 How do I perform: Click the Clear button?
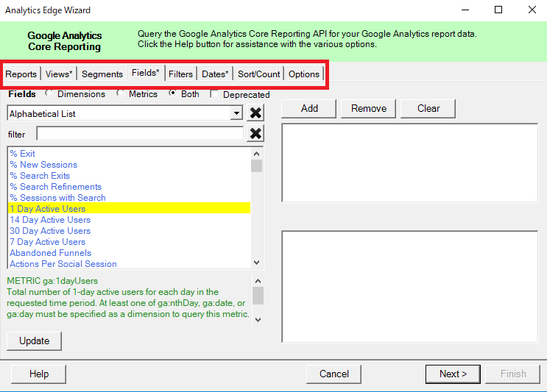point(428,108)
